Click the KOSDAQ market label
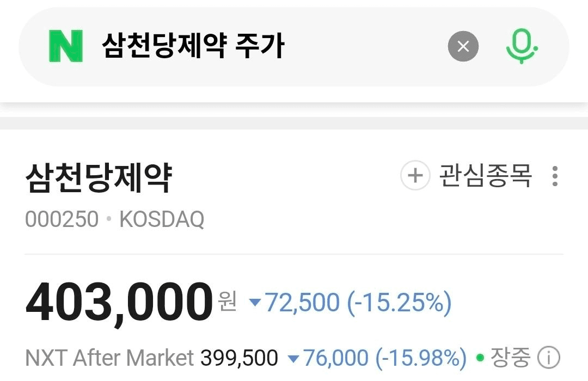This screenshot has height=381, width=588. [x=162, y=219]
